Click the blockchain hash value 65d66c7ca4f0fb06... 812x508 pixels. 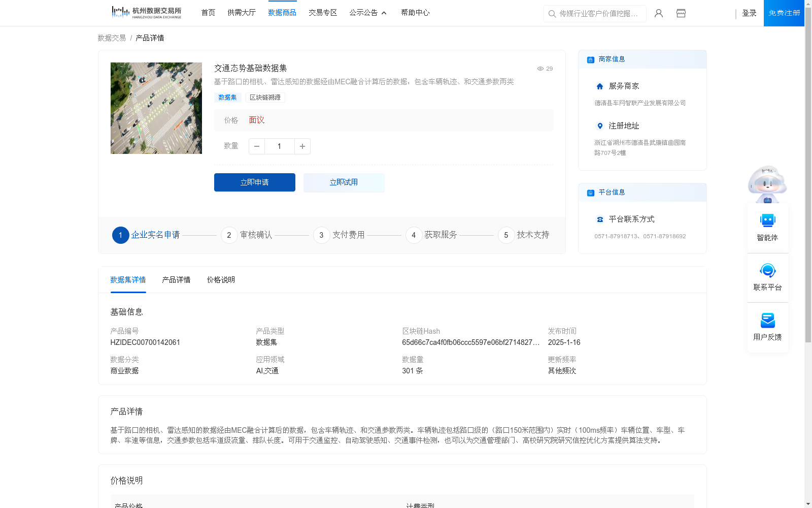[470, 342]
